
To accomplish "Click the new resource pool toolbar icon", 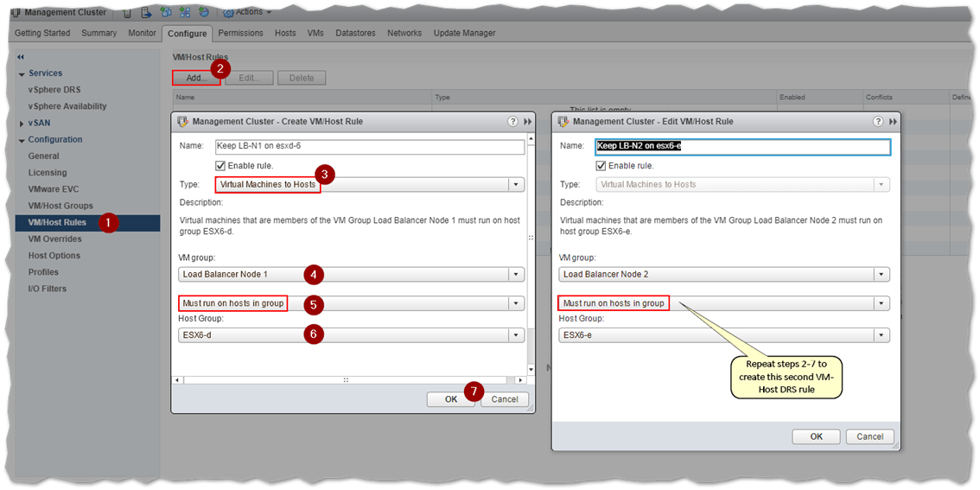I will pos(204,12).
